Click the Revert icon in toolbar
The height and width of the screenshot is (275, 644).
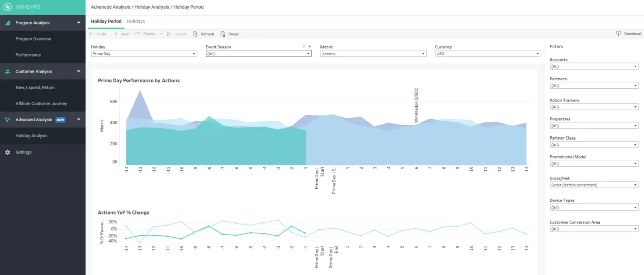point(170,34)
